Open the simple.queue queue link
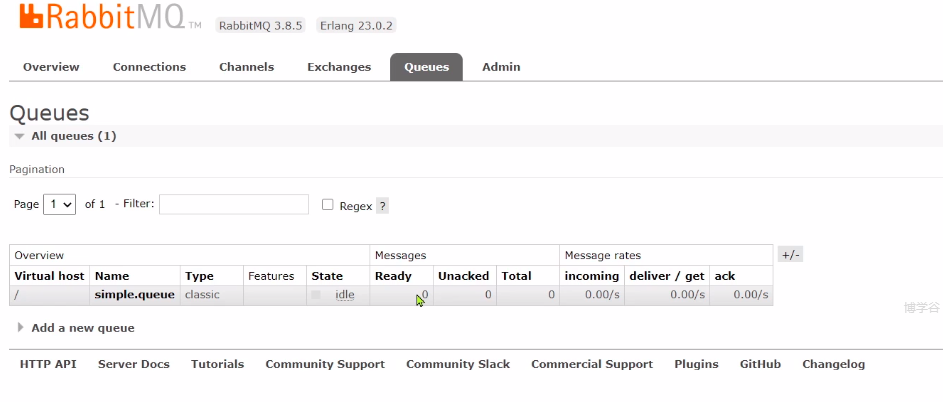The width and height of the screenshot is (943, 402). click(x=134, y=295)
